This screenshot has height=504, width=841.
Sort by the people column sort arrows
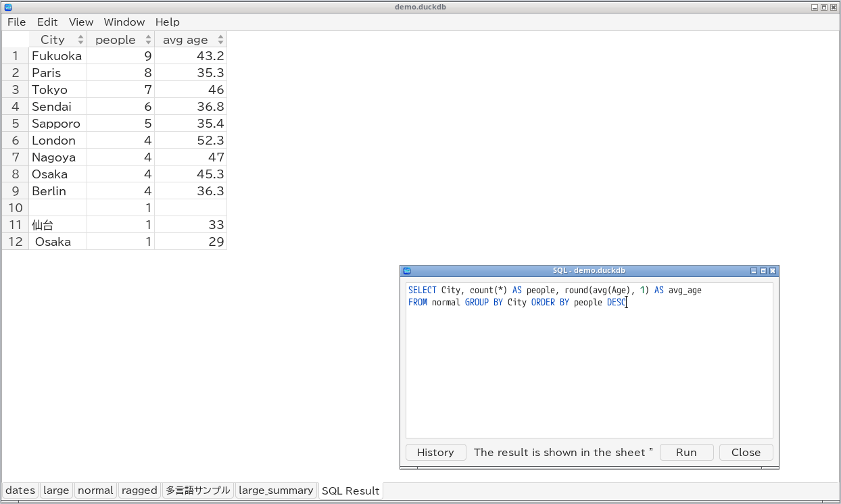[148, 40]
